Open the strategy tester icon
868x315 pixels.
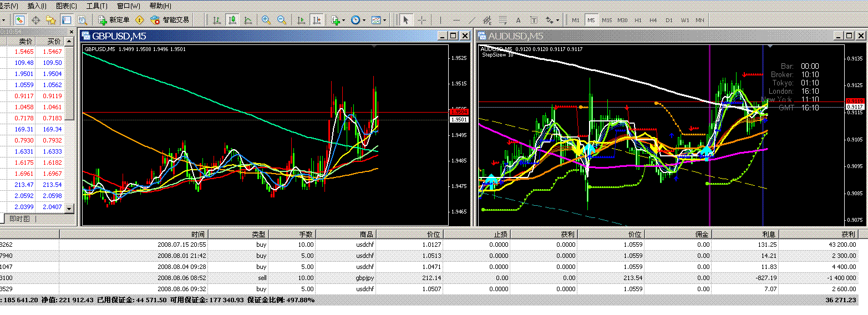coord(82,20)
